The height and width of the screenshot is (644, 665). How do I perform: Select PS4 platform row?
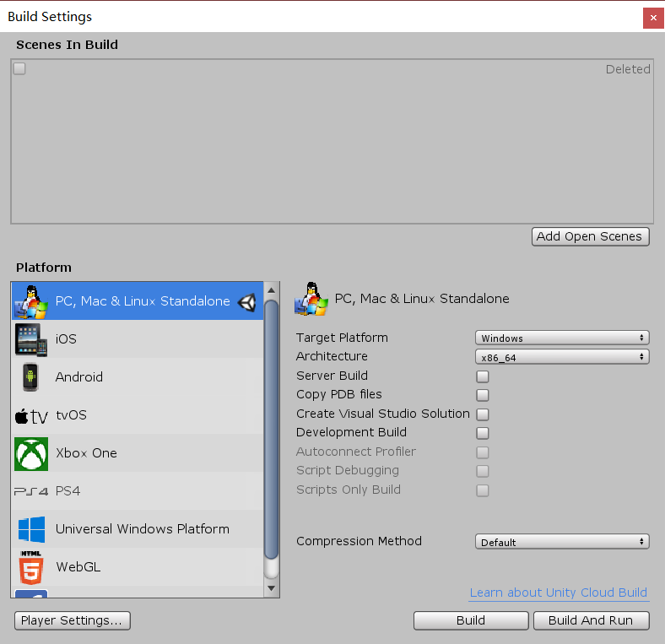138,491
